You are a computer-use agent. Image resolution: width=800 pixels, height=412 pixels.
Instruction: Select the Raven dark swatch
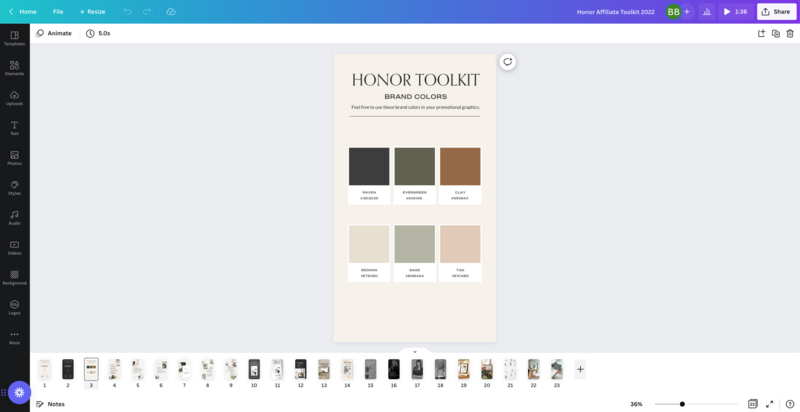coord(369,166)
